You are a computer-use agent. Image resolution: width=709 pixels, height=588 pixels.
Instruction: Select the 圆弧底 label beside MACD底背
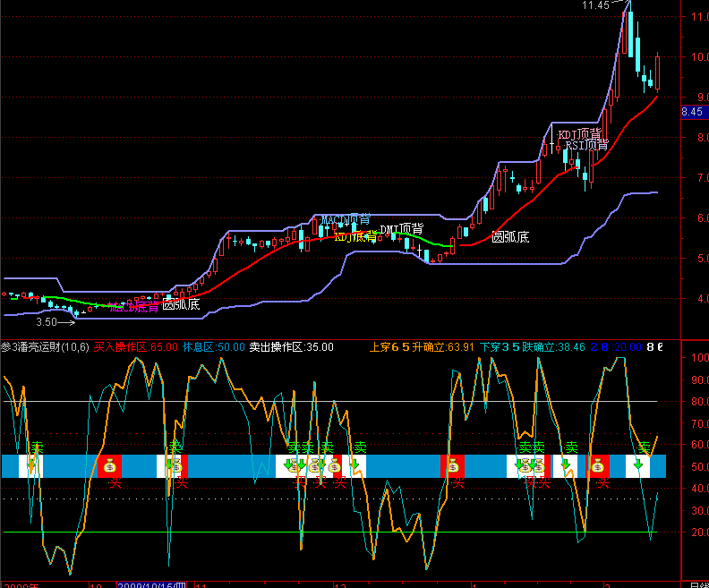tap(181, 304)
